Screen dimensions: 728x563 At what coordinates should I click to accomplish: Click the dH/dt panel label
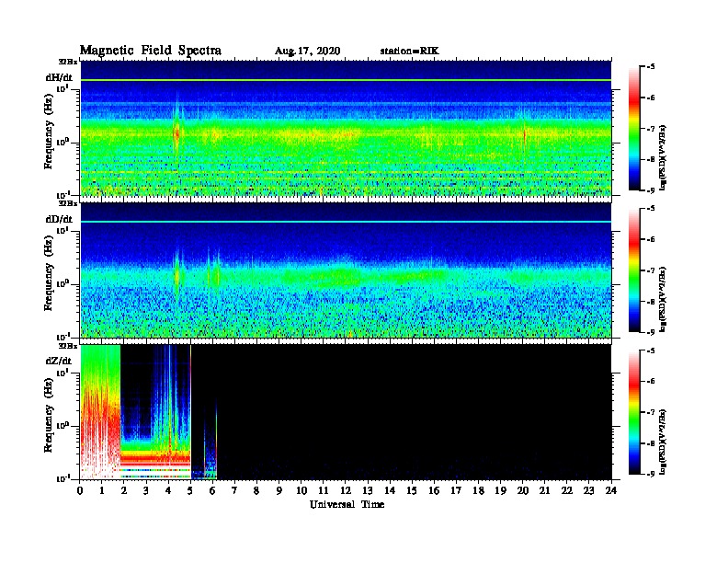[59, 77]
